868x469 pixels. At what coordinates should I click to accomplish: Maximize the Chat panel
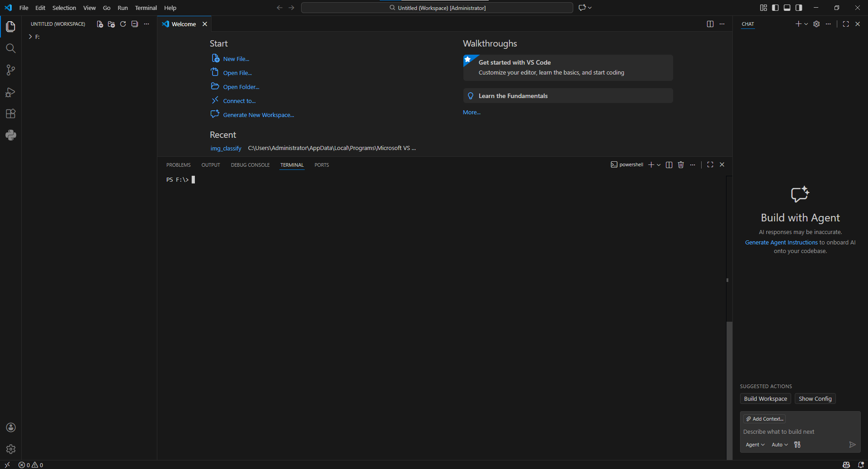[846, 24]
